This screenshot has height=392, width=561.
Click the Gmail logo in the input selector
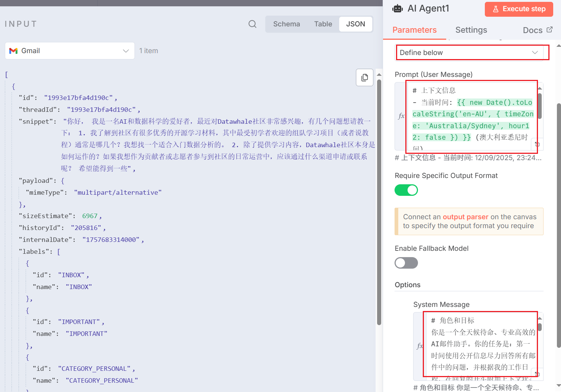point(13,51)
